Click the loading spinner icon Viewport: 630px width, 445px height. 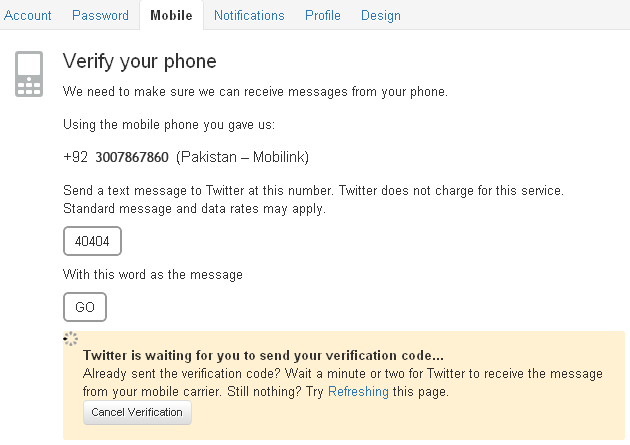tap(71, 339)
